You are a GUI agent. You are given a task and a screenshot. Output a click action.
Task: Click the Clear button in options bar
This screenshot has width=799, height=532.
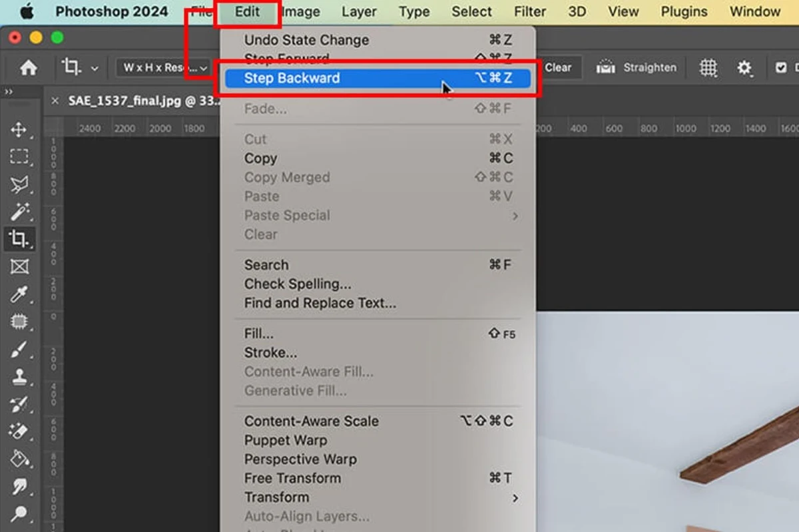(558, 67)
